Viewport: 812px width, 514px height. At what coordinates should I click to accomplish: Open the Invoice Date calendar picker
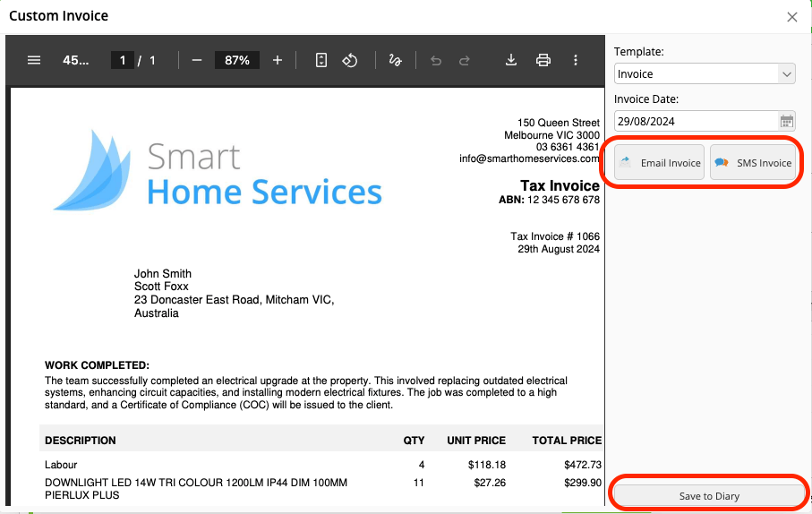tap(787, 121)
